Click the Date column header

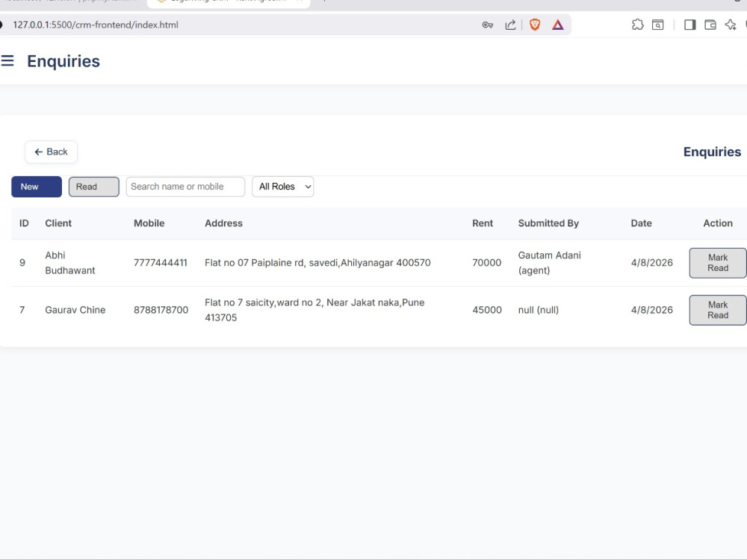coord(641,223)
